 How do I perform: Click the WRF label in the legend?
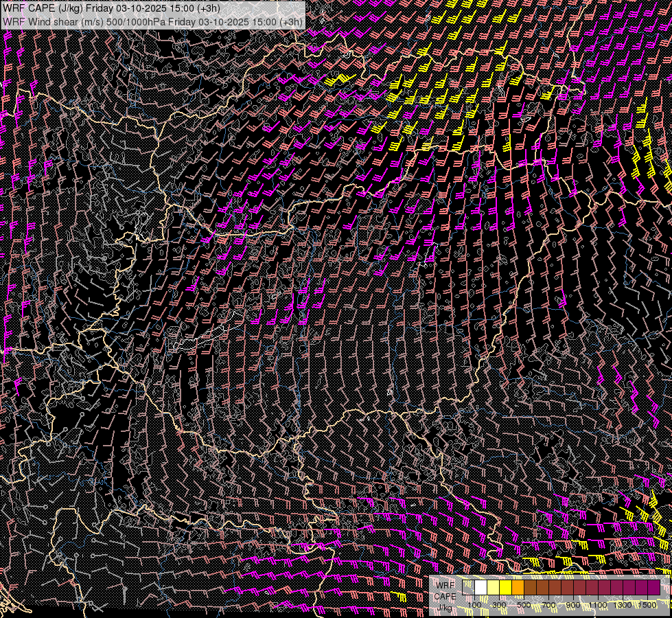tap(445, 586)
